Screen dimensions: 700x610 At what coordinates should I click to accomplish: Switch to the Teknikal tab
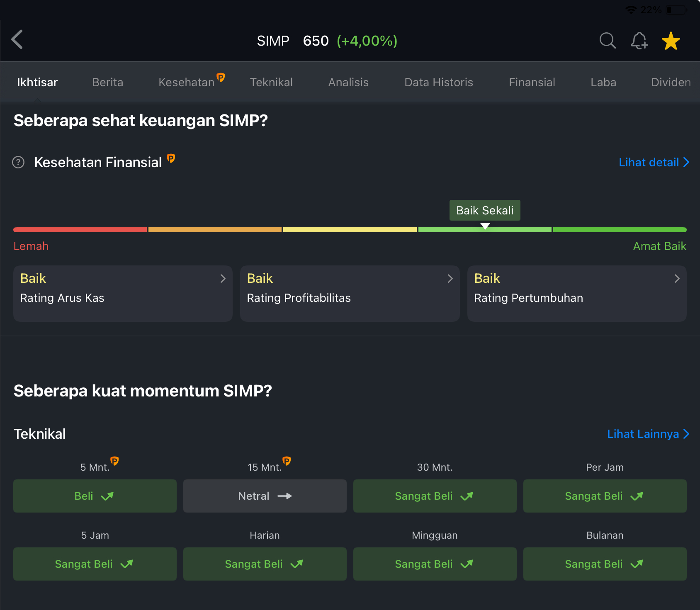click(x=271, y=82)
